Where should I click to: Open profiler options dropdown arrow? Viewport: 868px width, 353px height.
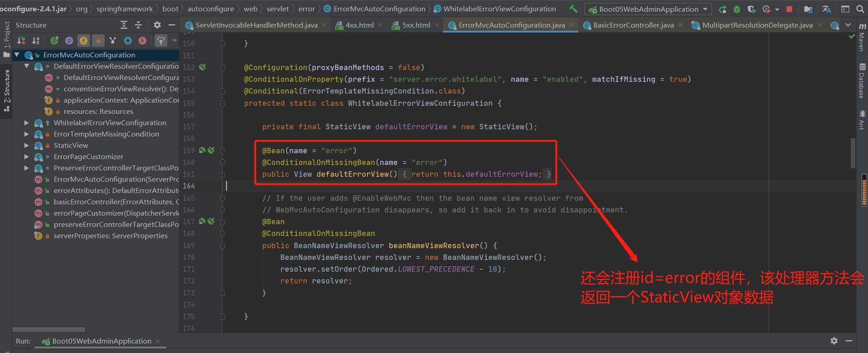[777, 9]
